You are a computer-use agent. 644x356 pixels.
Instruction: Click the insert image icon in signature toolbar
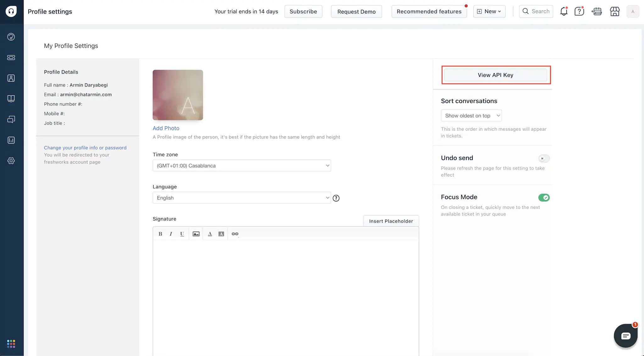tap(196, 234)
